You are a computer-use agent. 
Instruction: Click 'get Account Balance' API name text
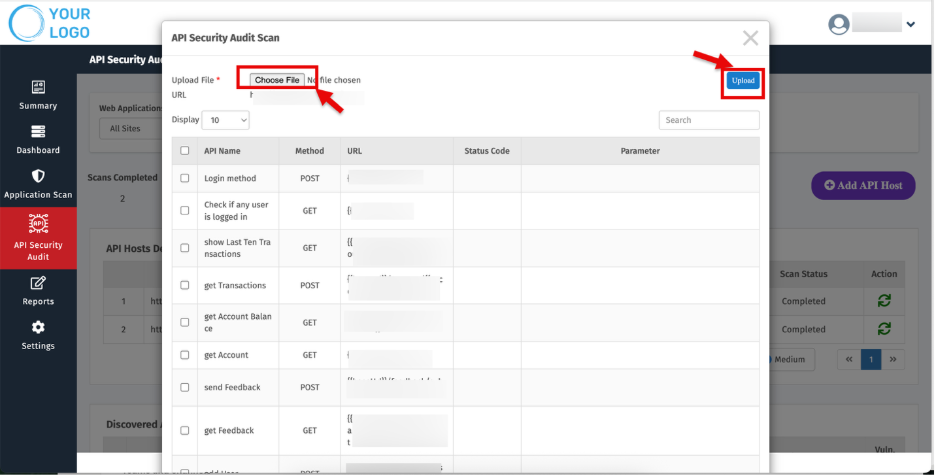click(238, 322)
